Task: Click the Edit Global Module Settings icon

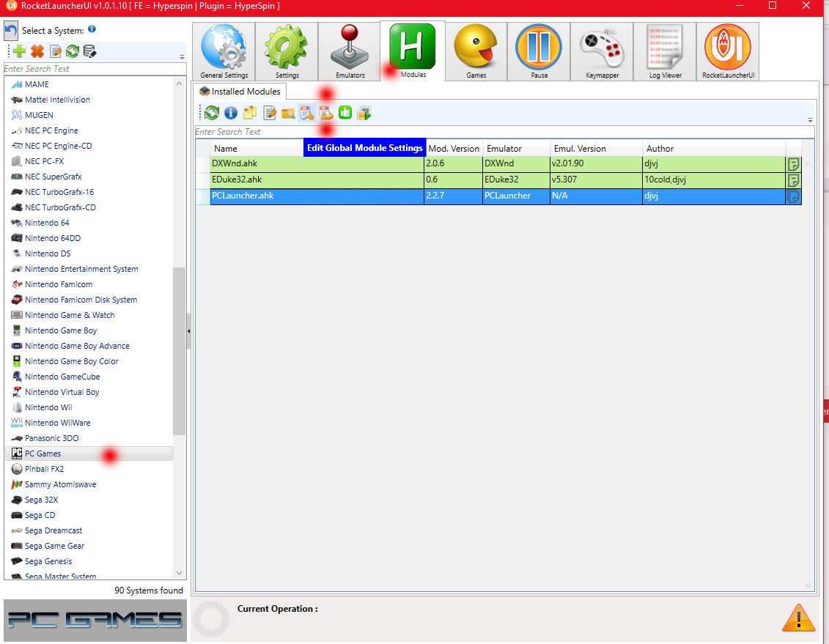Action: point(306,113)
